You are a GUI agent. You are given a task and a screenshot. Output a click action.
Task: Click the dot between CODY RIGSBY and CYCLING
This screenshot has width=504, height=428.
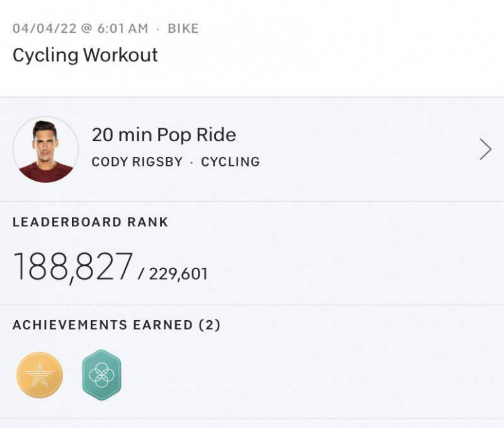[x=192, y=162]
